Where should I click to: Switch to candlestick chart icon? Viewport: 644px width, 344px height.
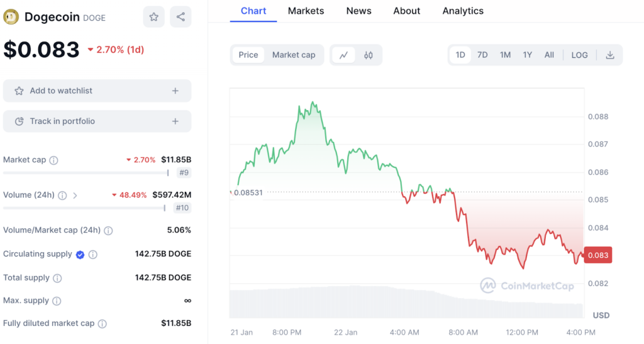coord(369,55)
